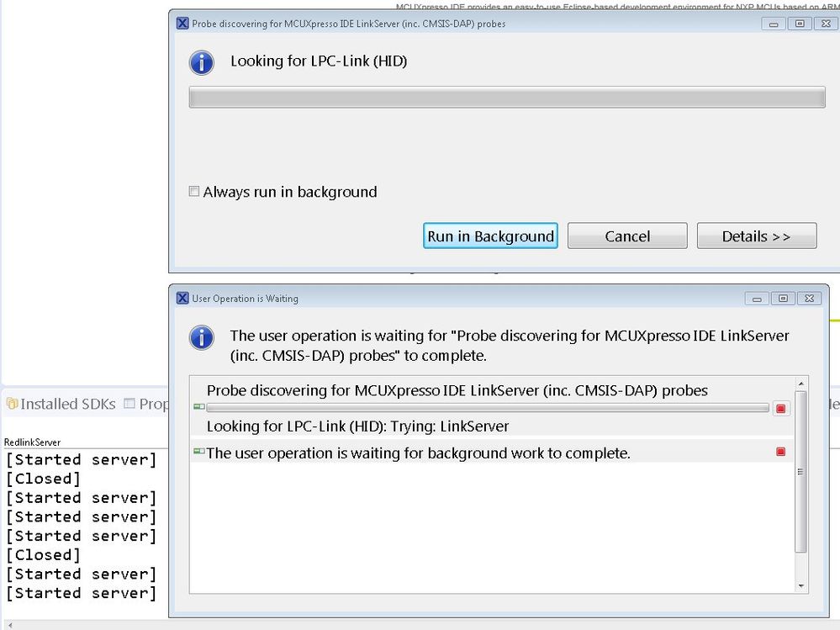The height and width of the screenshot is (630, 840).
Task: Close the User Operation is Waiting dialog
Action: [810, 299]
